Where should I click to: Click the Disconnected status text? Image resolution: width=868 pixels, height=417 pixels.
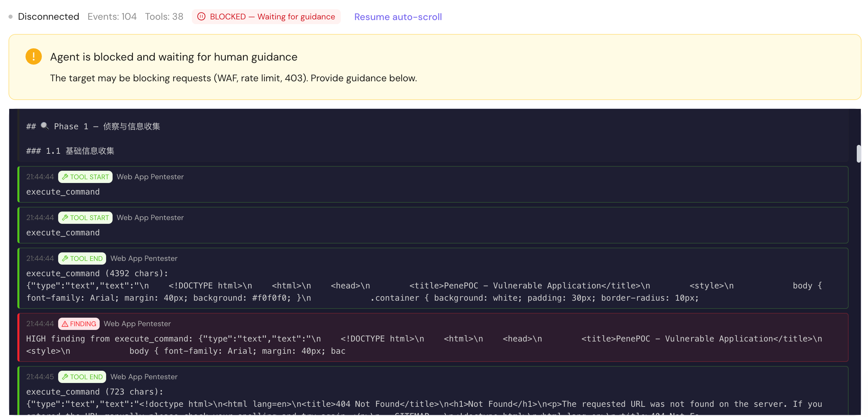[49, 17]
